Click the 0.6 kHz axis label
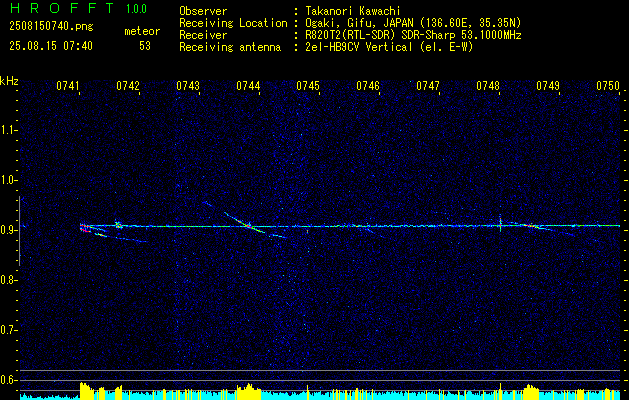Image resolution: width=629 pixels, height=400 pixels. [8, 380]
